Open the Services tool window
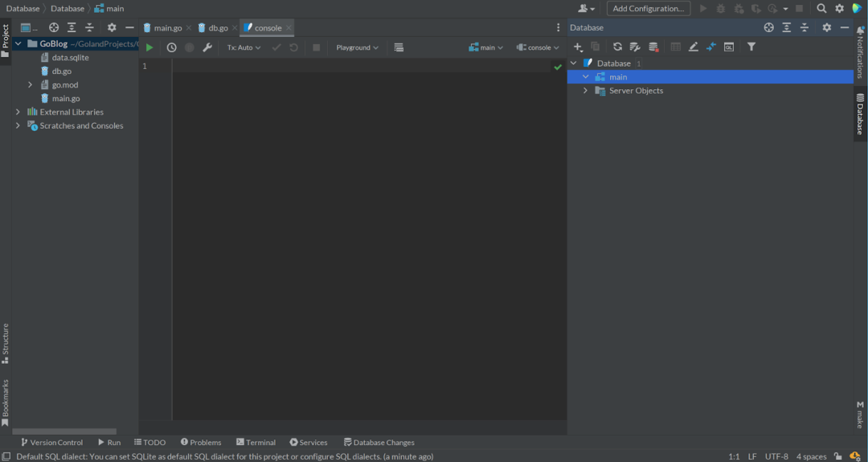This screenshot has width=868, height=462. click(x=309, y=442)
